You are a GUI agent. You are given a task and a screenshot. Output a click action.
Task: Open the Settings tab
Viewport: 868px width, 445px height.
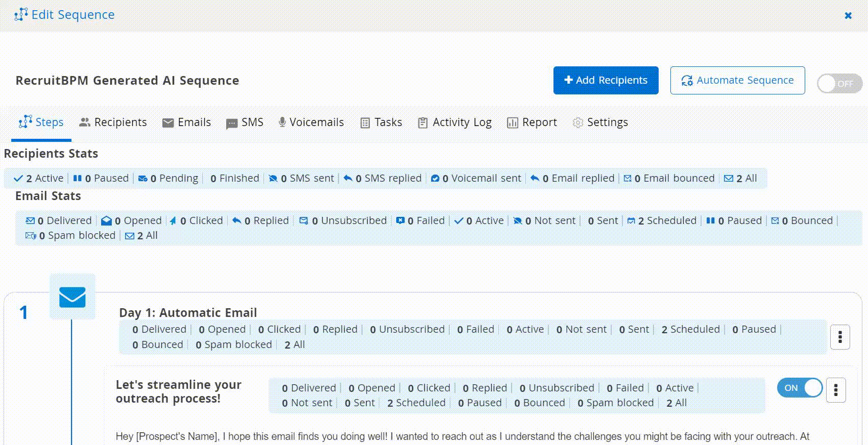(x=600, y=122)
